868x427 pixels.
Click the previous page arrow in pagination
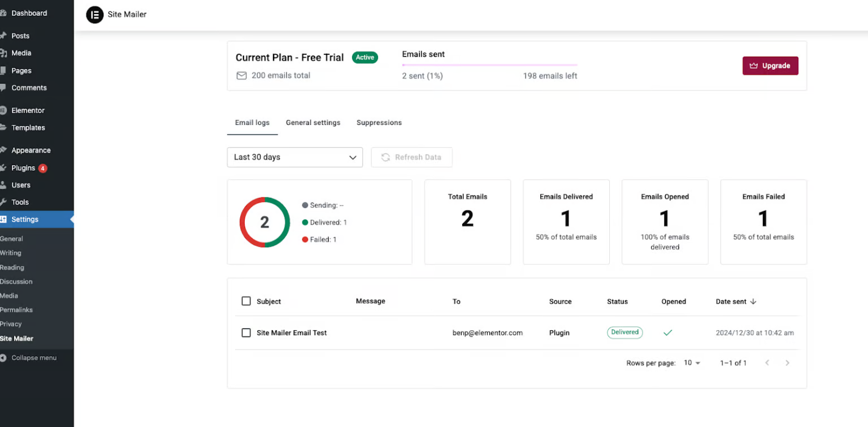[x=767, y=363]
